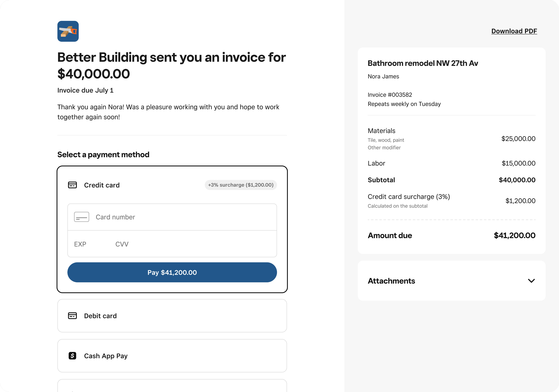Click the card placeholder icon in Card number
This screenshot has height=392, width=559.
(82, 217)
